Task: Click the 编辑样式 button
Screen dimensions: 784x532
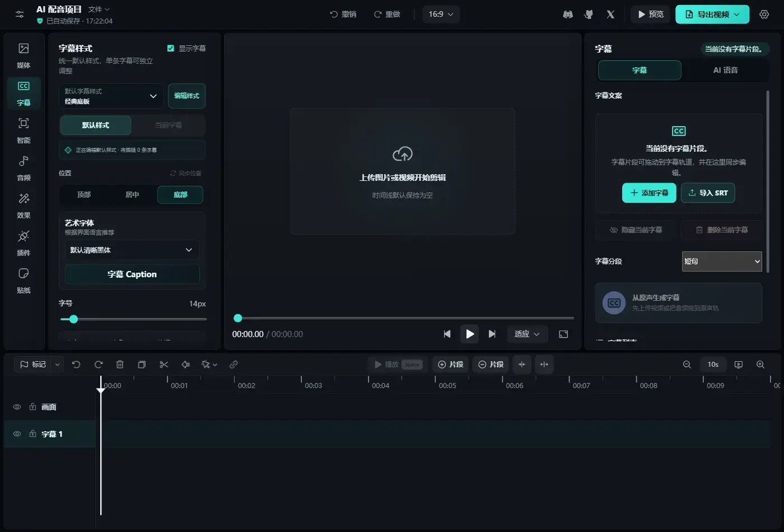Action: [186, 96]
